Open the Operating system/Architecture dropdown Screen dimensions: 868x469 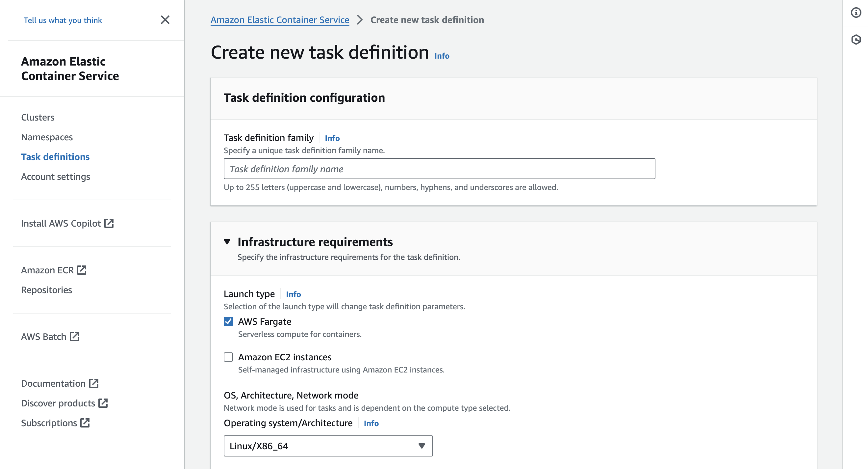pos(328,446)
